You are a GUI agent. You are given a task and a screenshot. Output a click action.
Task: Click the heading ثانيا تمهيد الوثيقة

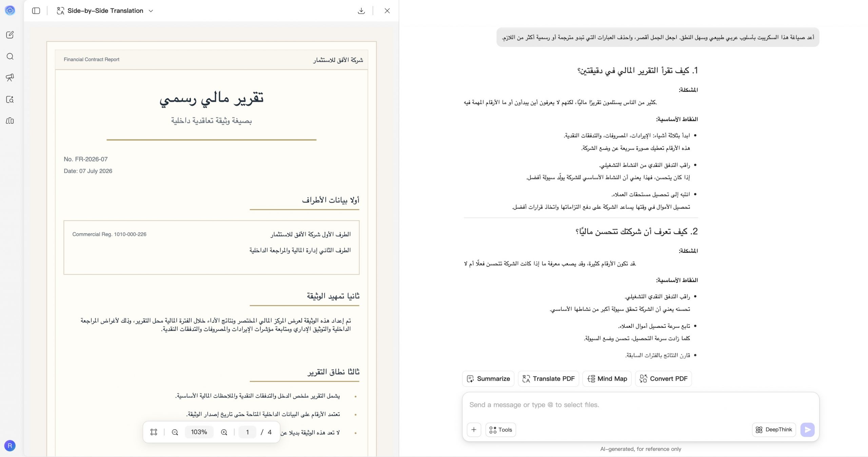333,296
